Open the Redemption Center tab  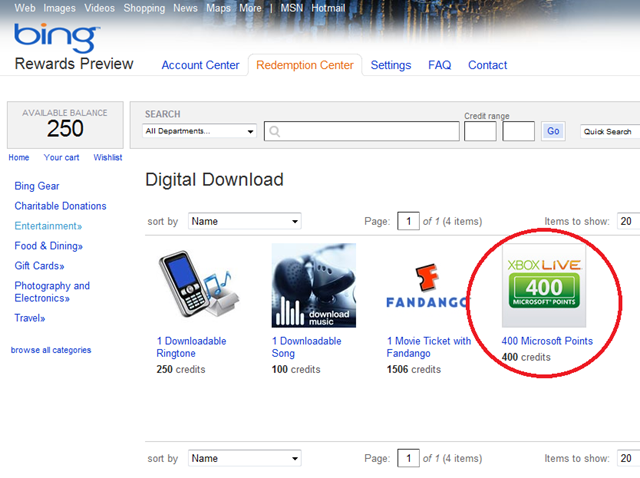304,65
